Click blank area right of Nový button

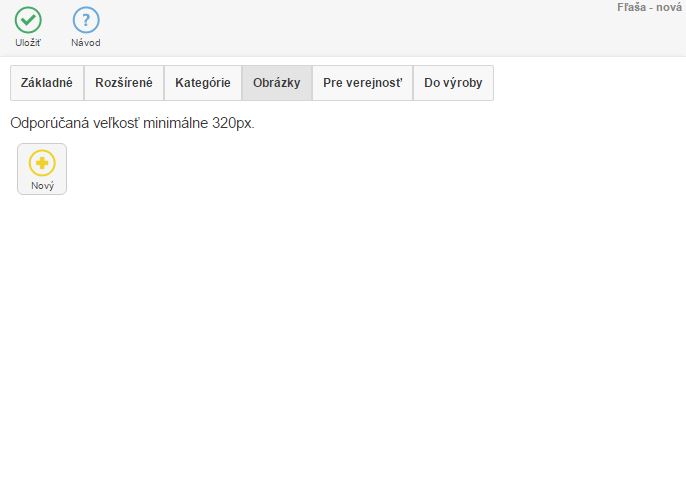click(300, 169)
